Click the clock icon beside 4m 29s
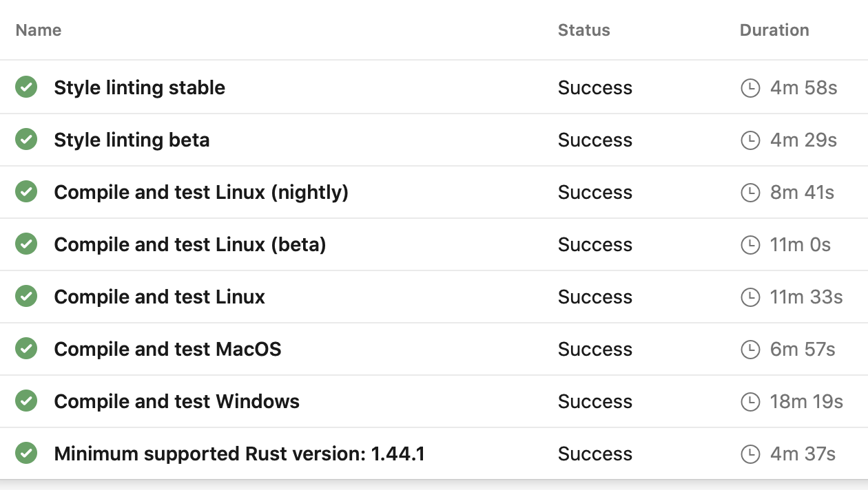This screenshot has height=490, width=868. pyautogui.click(x=750, y=140)
